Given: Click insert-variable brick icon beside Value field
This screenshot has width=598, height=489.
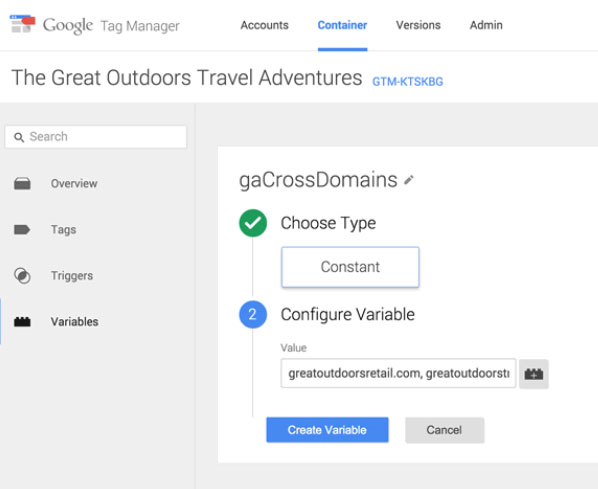Looking at the screenshot, I should pyautogui.click(x=534, y=374).
